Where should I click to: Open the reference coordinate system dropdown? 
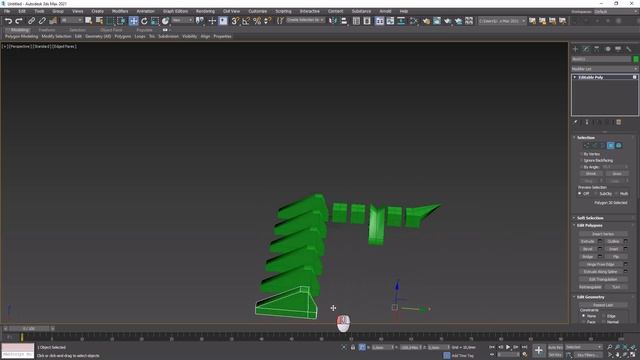182,20
